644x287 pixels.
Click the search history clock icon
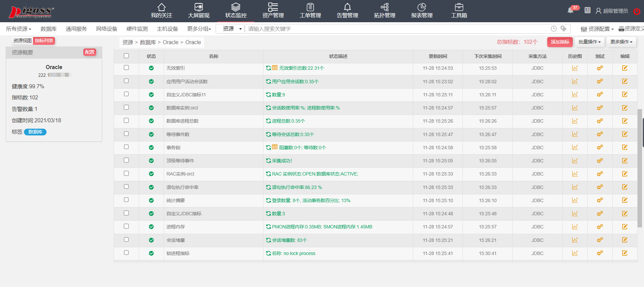(554, 29)
